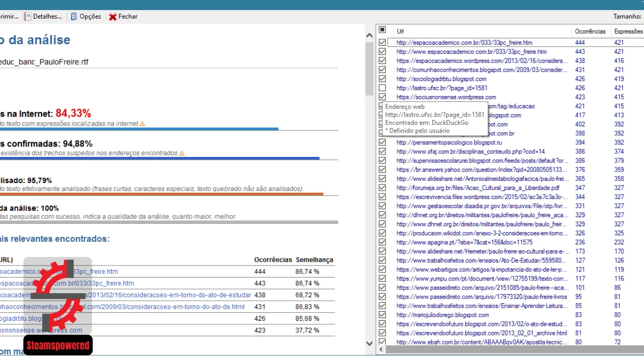Uncheck the www.apagina.pt row checkbox

382,242
